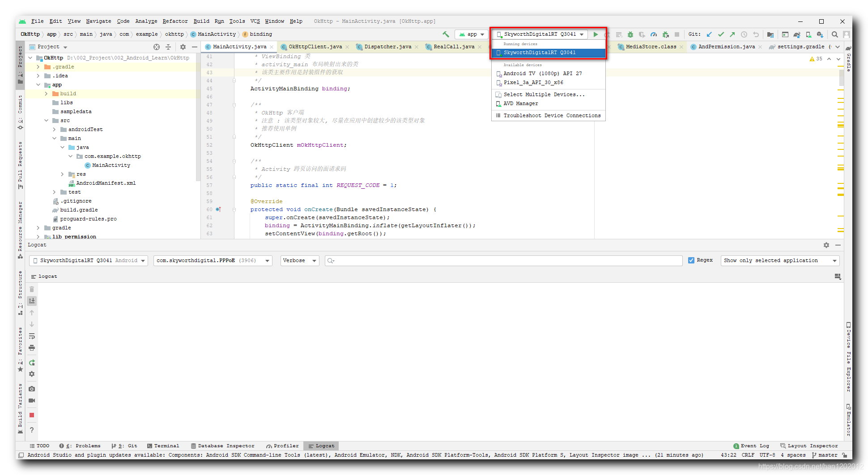This screenshot has width=868, height=475.
Task: Expand the build folder in project tree
Action: point(46,93)
